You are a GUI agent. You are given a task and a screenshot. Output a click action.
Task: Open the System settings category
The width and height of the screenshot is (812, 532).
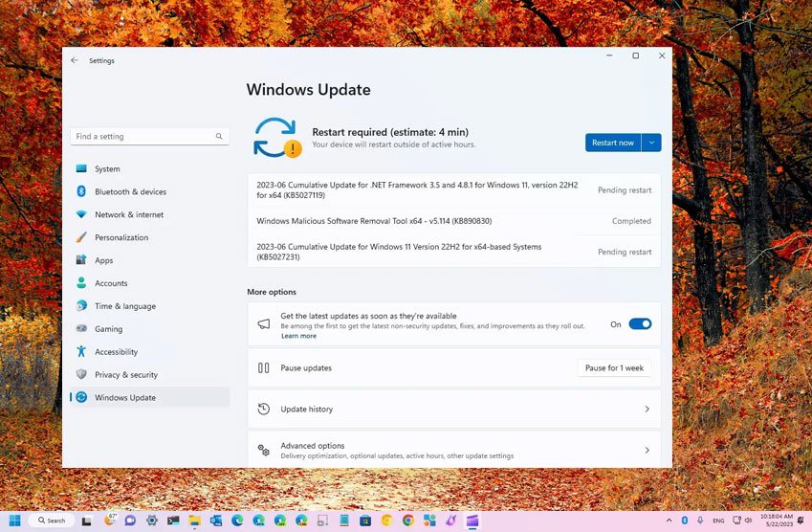107,169
